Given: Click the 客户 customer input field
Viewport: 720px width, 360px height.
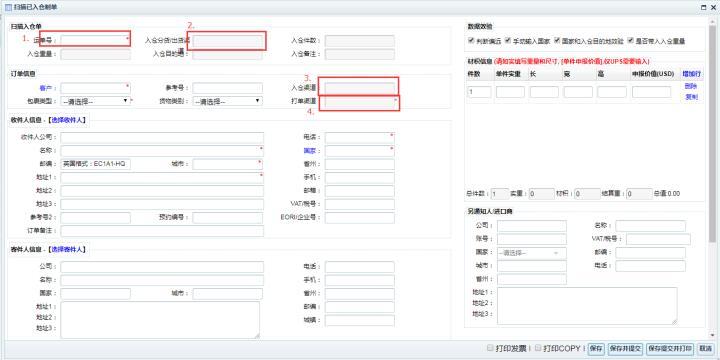Looking at the screenshot, I should [x=96, y=88].
